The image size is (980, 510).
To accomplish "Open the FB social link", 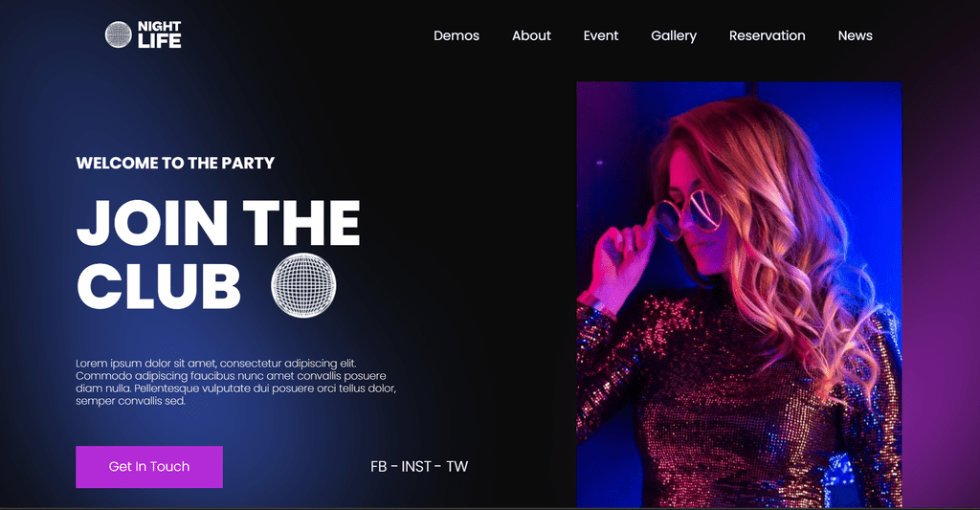I will [x=379, y=467].
